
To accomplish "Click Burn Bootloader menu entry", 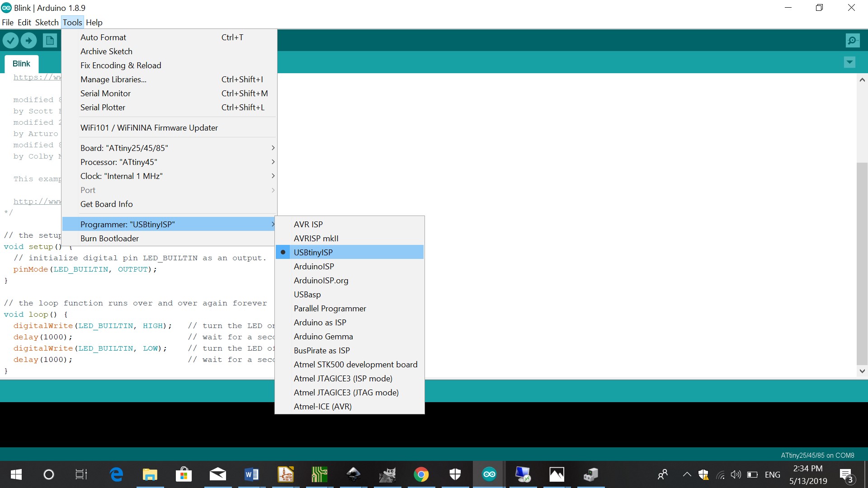I will [109, 239].
